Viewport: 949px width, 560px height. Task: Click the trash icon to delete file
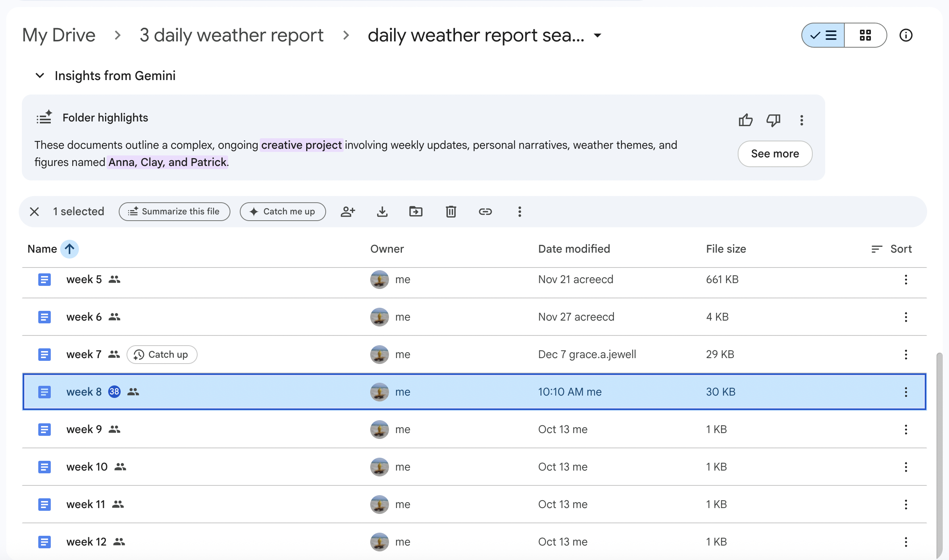pyautogui.click(x=451, y=212)
